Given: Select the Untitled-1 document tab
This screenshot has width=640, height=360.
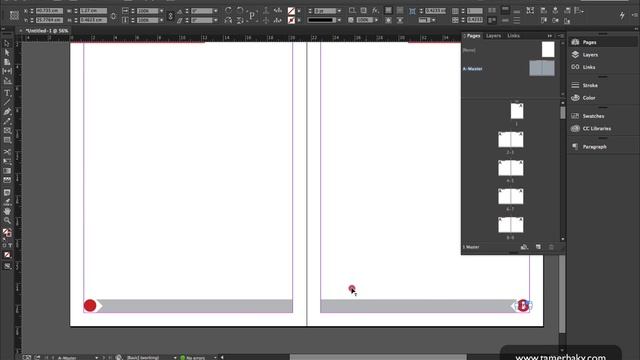Looking at the screenshot, I should (47, 31).
